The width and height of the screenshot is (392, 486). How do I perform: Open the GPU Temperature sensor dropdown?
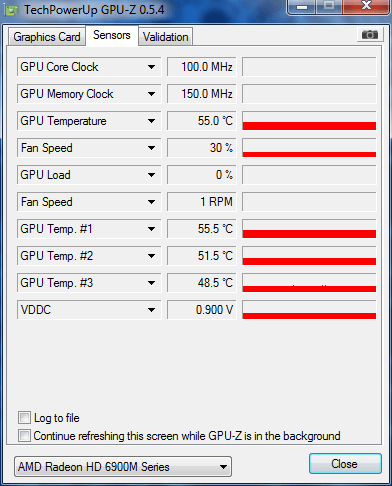click(151, 121)
